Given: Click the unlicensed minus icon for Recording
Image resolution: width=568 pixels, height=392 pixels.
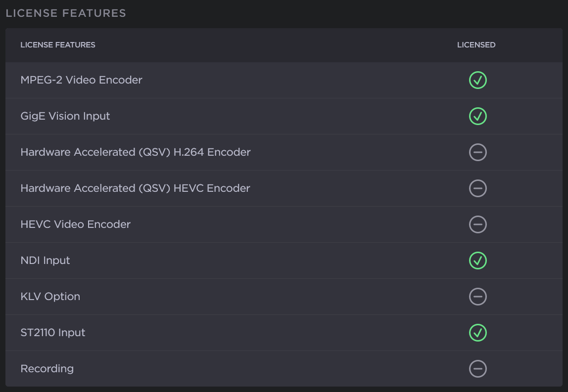Looking at the screenshot, I should coord(478,369).
